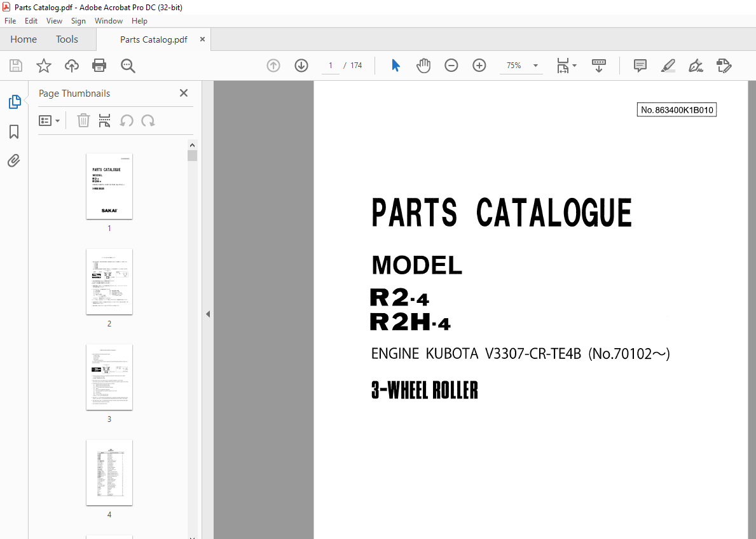Collapse the navigation pane arrow
The height and width of the screenshot is (539, 756).
tap(208, 314)
